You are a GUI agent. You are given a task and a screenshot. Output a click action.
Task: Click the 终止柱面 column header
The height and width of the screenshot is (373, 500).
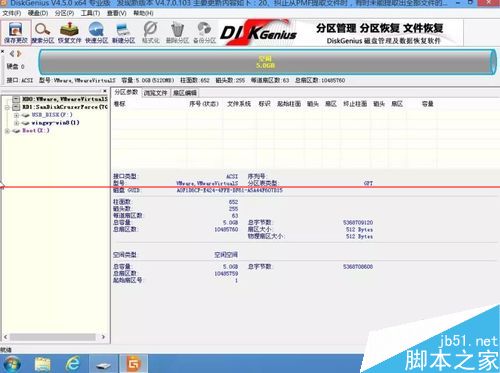click(x=355, y=104)
